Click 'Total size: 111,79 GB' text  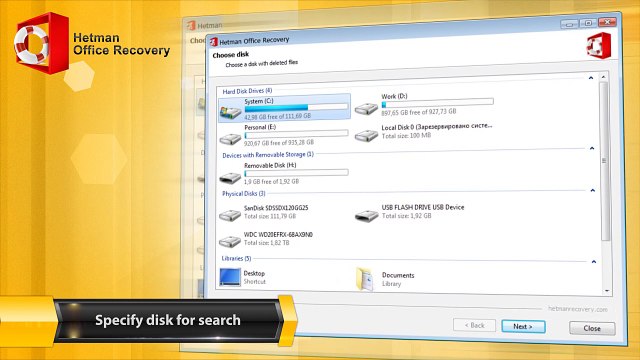coord(270,216)
